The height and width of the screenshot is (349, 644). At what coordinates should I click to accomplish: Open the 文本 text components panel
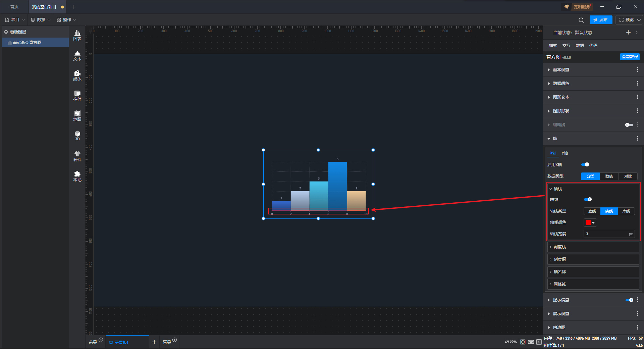coord(77,56)
